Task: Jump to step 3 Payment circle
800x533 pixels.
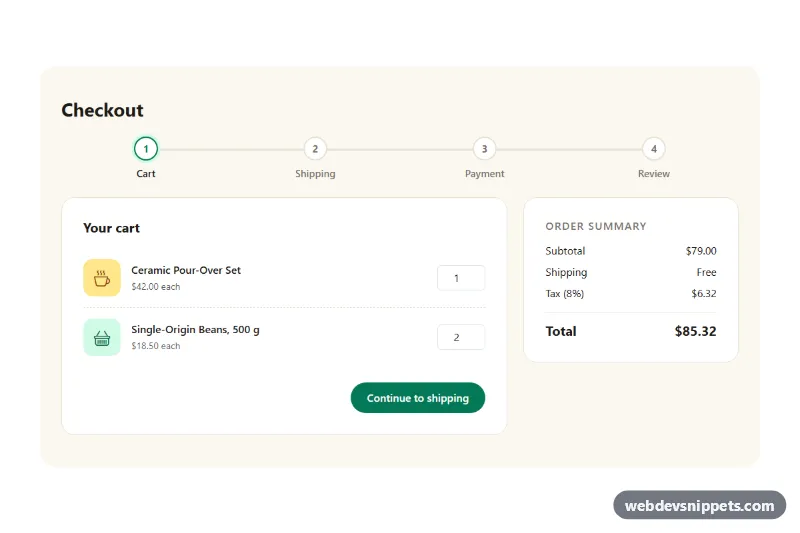Action: click(x=485, y=149)
